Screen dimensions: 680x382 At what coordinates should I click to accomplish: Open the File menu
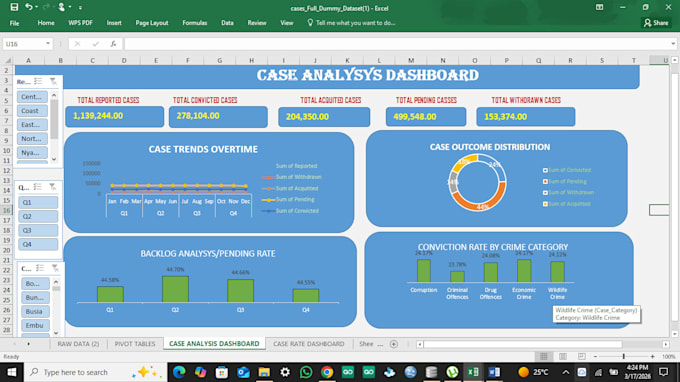(14, 23)
